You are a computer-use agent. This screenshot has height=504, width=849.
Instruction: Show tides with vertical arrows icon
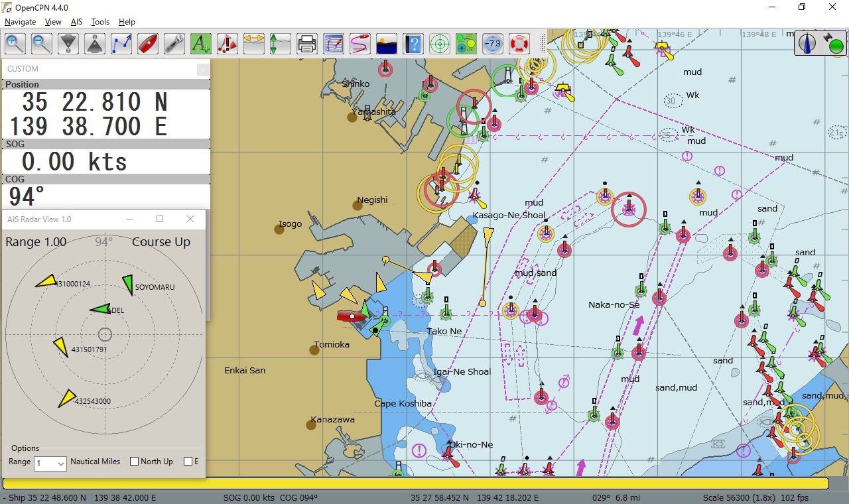click(281, 44)
